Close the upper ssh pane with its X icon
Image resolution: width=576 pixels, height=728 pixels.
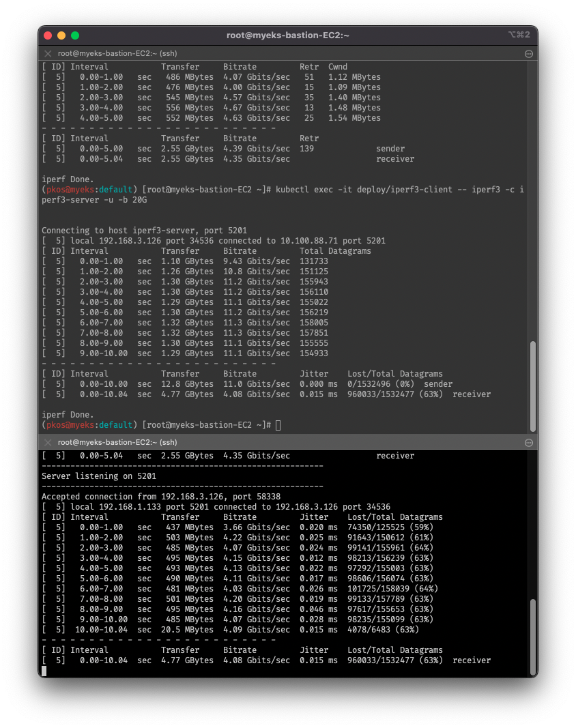48,53
